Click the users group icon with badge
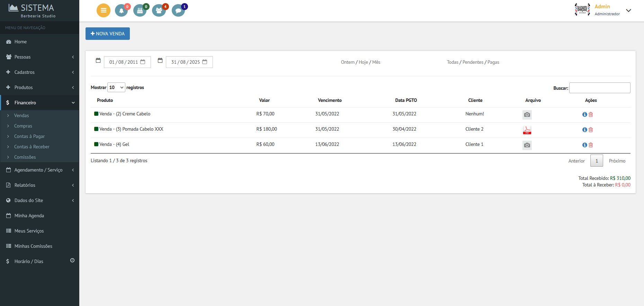This screenshot has height=306, width=644. click(159, 11)
